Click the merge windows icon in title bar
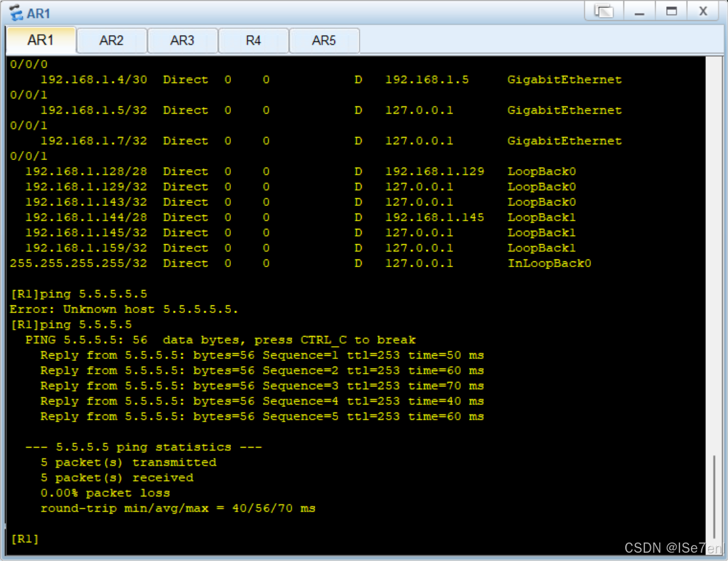 (604, 11)
